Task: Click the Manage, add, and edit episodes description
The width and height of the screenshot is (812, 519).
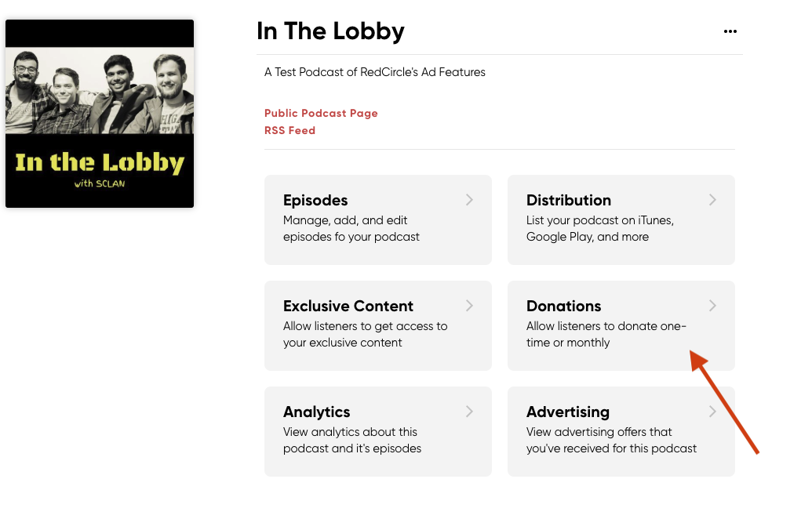Action: tap(351, 229)
